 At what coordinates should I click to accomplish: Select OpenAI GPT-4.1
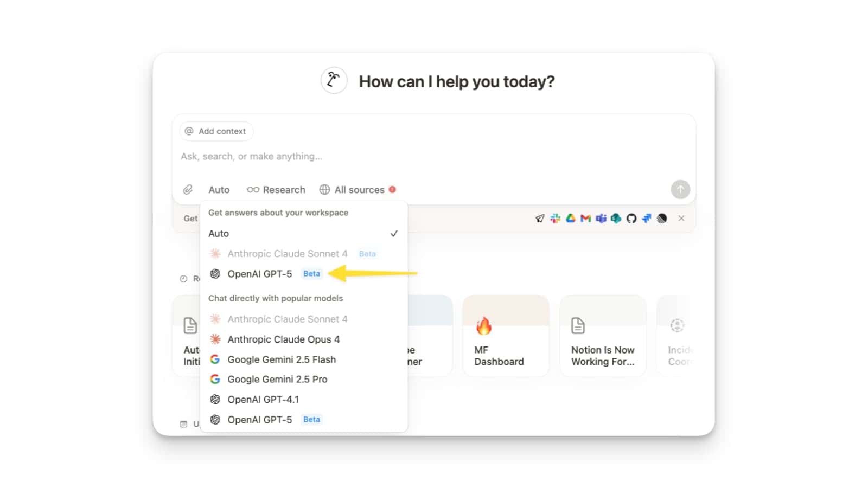tap(303, 399)
